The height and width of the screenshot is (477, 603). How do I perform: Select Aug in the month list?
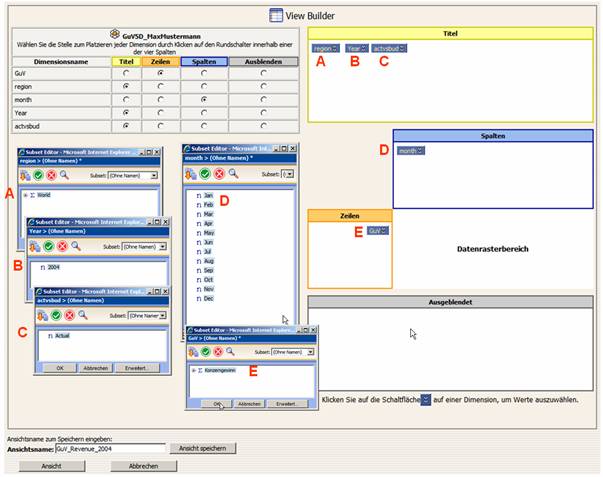[208, 260]
